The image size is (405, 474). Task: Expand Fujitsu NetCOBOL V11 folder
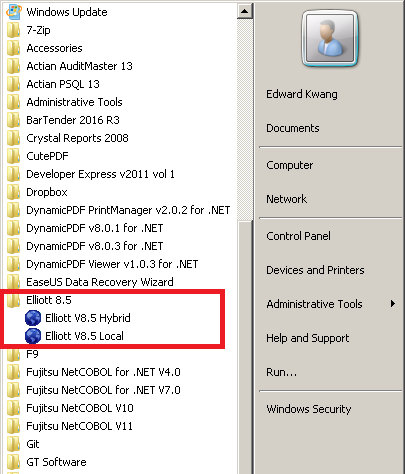(x=79, y=426)
